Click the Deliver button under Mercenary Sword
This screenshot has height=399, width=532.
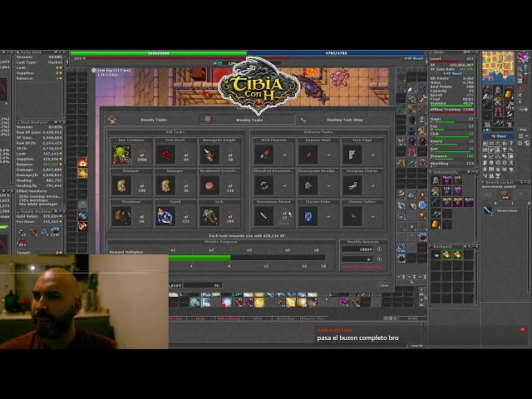click(x=284, y=224)
